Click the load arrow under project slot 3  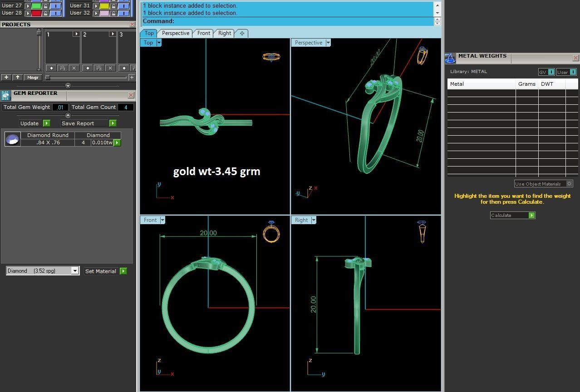124,68
